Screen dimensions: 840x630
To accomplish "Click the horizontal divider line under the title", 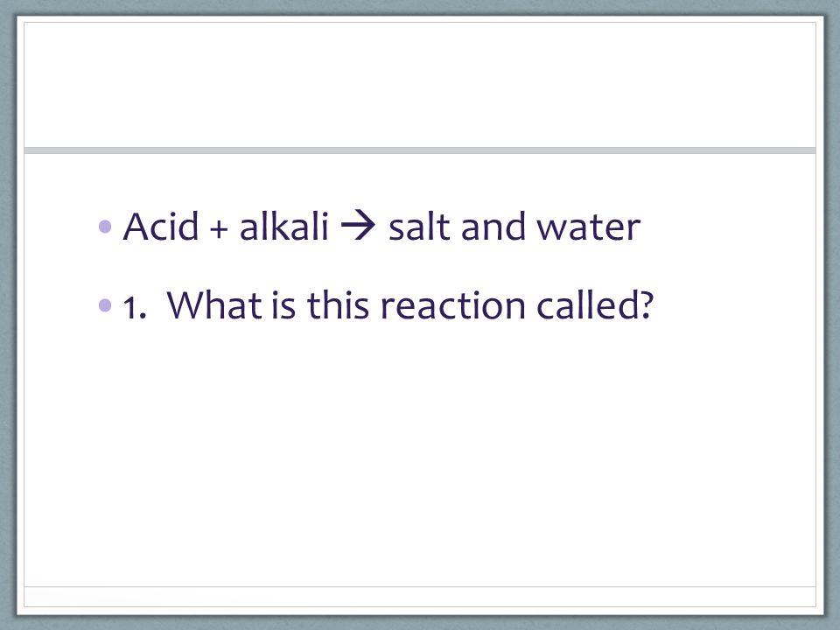I will [420, 150].
